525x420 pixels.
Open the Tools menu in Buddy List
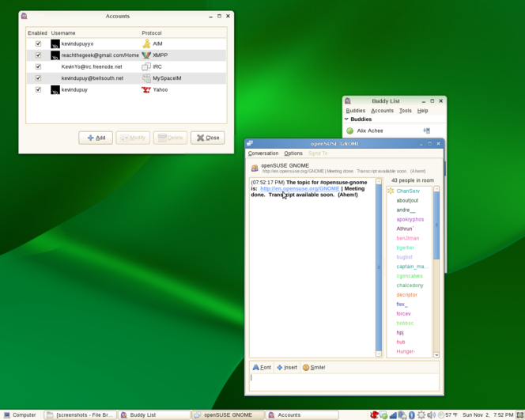pos(405,111)
